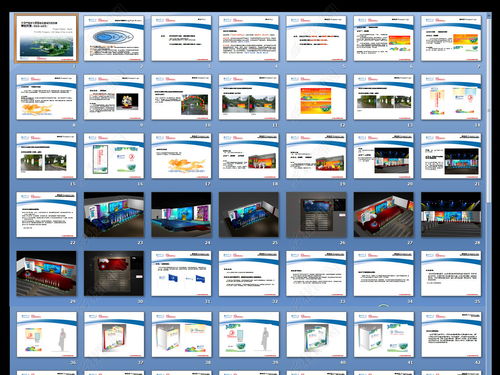The image size is (500, 375).
Task: Select slide 5 thumbnail
Action: pos(316,38)
